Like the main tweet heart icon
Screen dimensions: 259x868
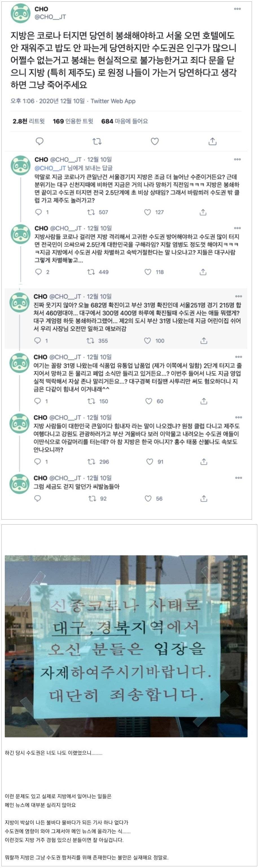(154, 142)
